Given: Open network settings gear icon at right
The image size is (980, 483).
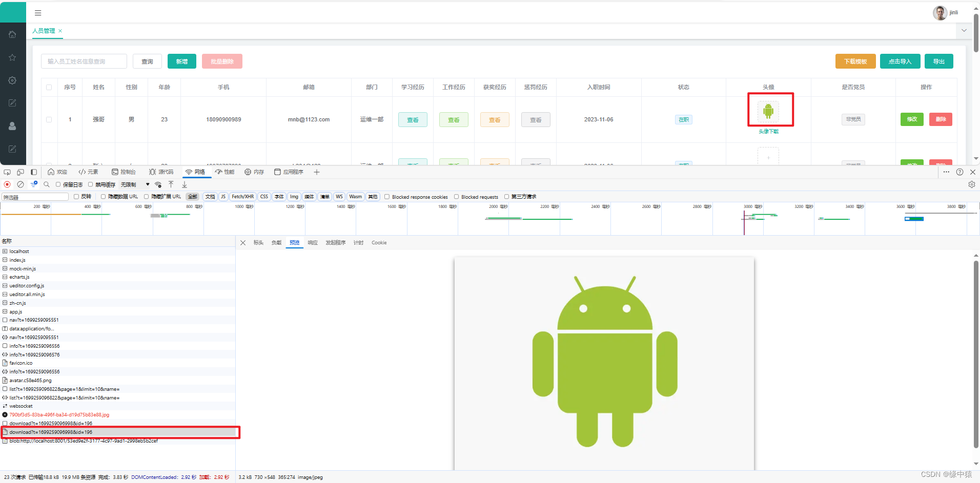Looking at the screenshot, I should click(972, 184).
